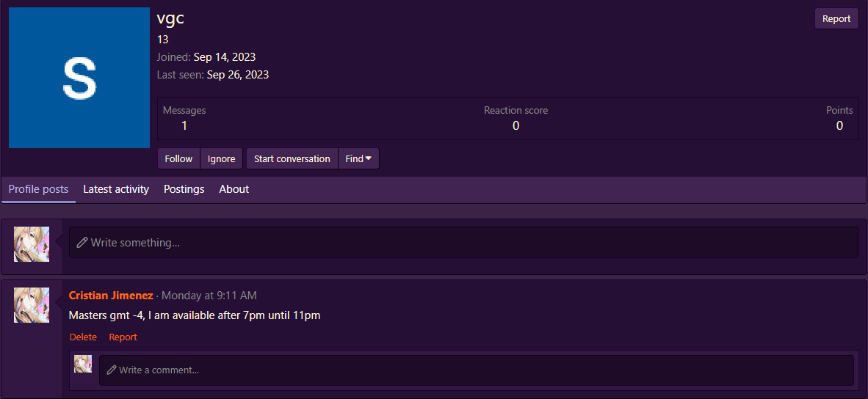Click the large blue S profile avatar
The width and height of the screenshot is (868, 399).
(x=79, y=78)
